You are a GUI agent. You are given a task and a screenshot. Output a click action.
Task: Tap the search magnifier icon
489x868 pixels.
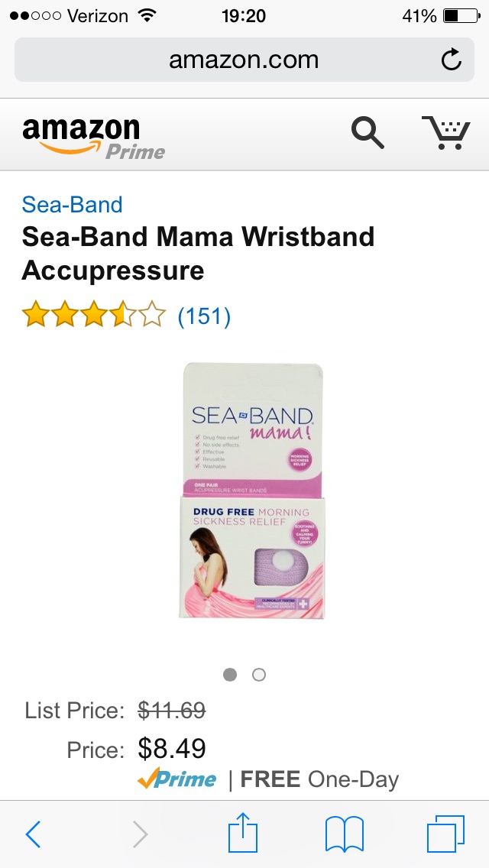tap(368, 134)
